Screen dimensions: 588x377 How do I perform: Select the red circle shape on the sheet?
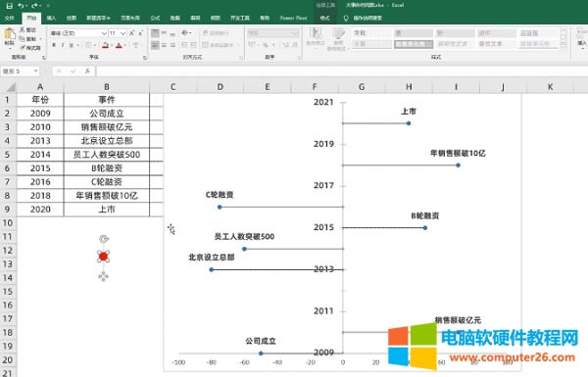pyautogui.click(x=104, y=257)
